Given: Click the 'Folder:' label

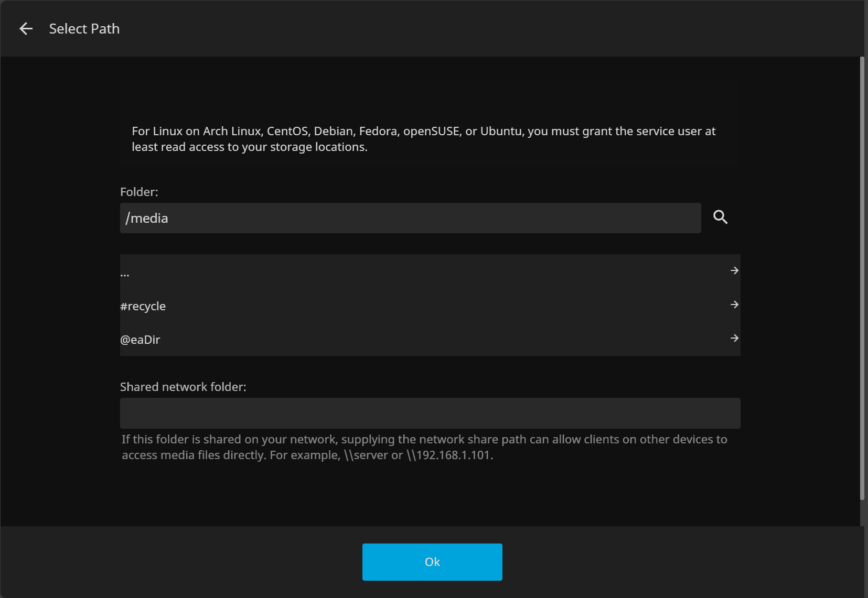Looking at the screenshot, I should pyautogui.click(x=139, y=192).
